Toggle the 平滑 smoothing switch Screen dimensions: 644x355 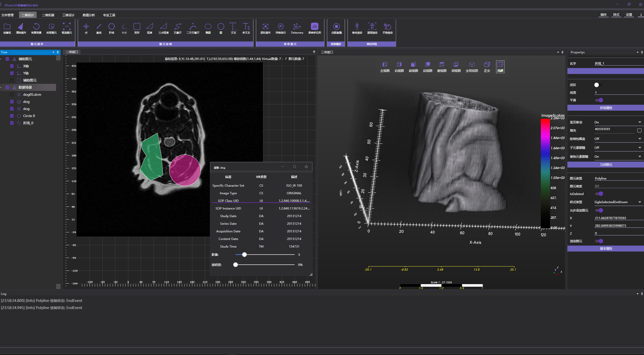pyautogui.click(x=599, y=100)
